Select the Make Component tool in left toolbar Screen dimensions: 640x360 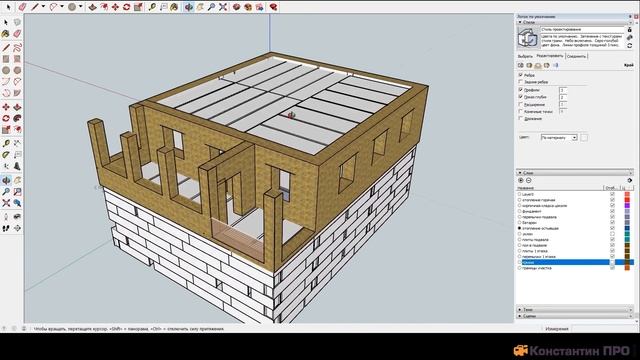click(17, 22)
